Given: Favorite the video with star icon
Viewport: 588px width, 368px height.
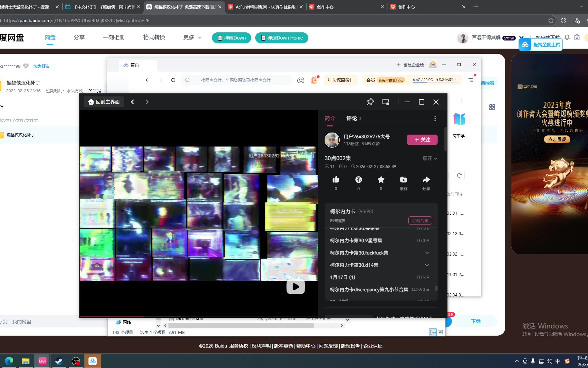Looking at the screenshot, I should point(381,180).
